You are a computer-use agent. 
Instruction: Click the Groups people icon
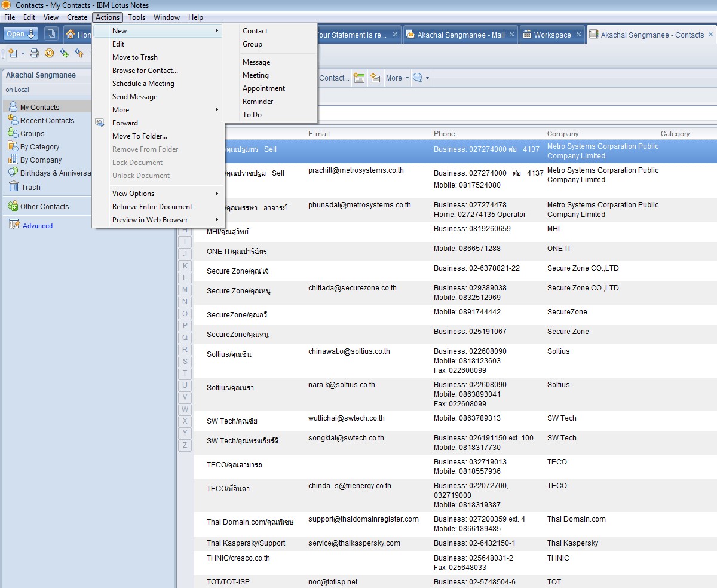[x=13, y=133]
